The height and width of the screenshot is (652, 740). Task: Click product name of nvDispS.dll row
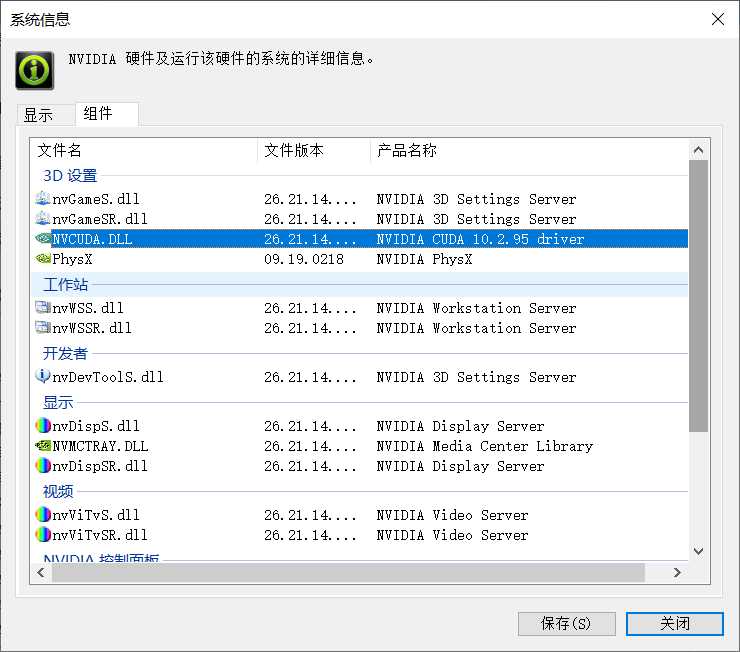tap(460, 426)
